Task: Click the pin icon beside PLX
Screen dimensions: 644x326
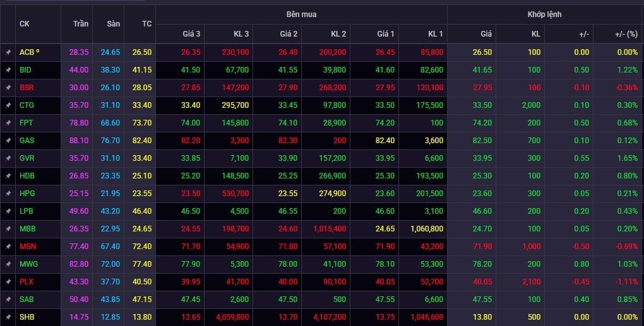Action: (8, 282)
